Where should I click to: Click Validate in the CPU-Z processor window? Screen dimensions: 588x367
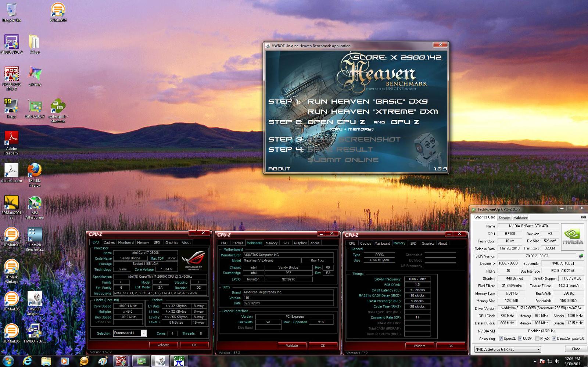point(163,345)
